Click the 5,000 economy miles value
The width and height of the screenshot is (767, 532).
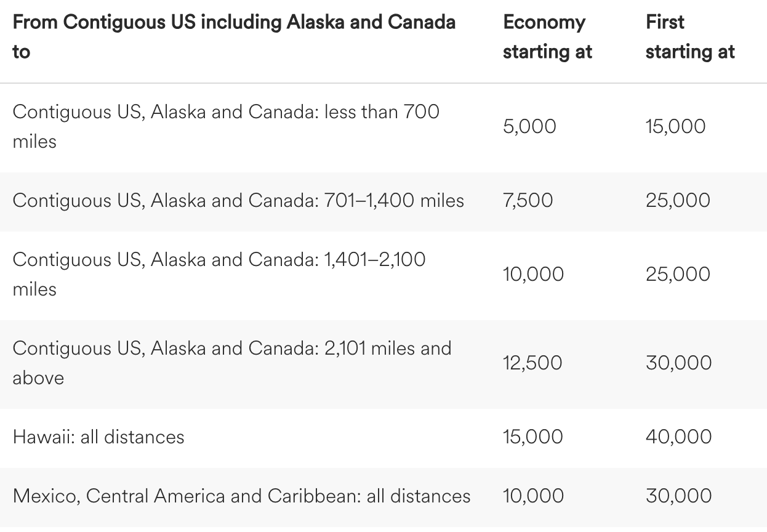click(x=529, y=126)
